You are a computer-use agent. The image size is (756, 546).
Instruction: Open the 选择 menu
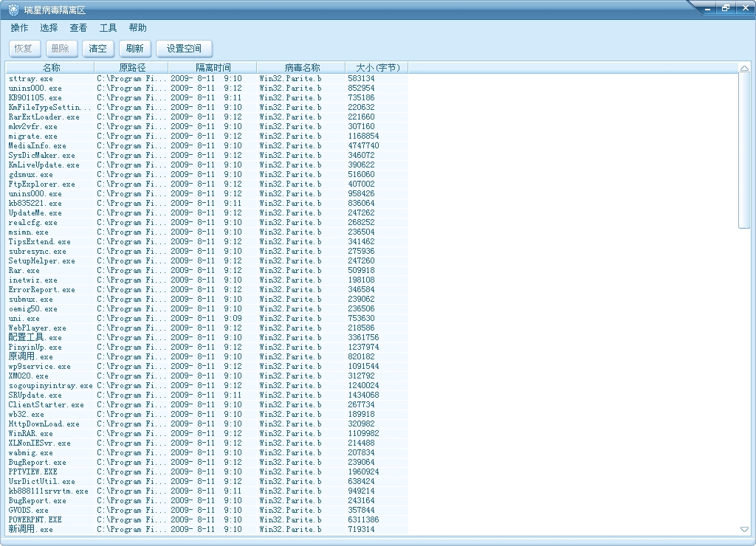(49, 28)
